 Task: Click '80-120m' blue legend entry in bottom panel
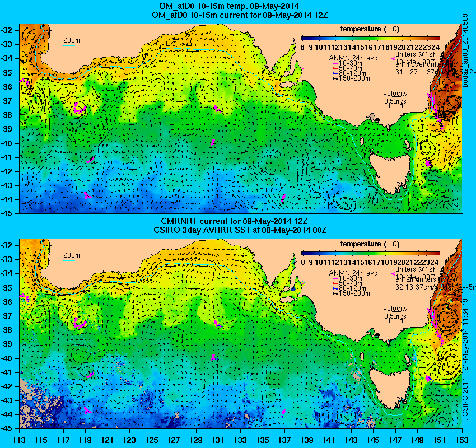pos(349,288)
